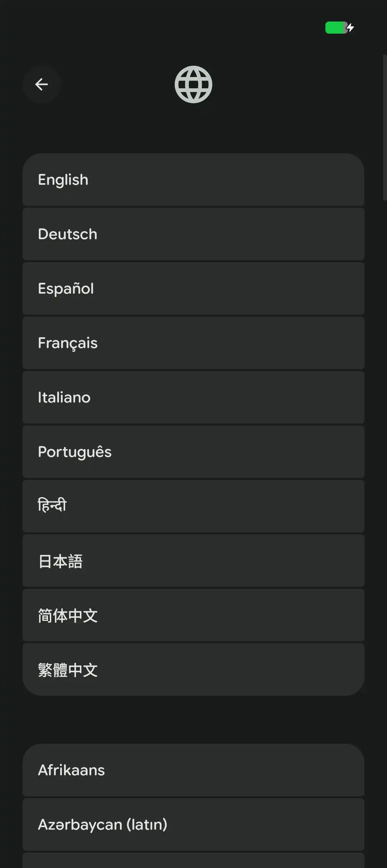Select Hindi (हिन्दी) language

click(193, 506)
